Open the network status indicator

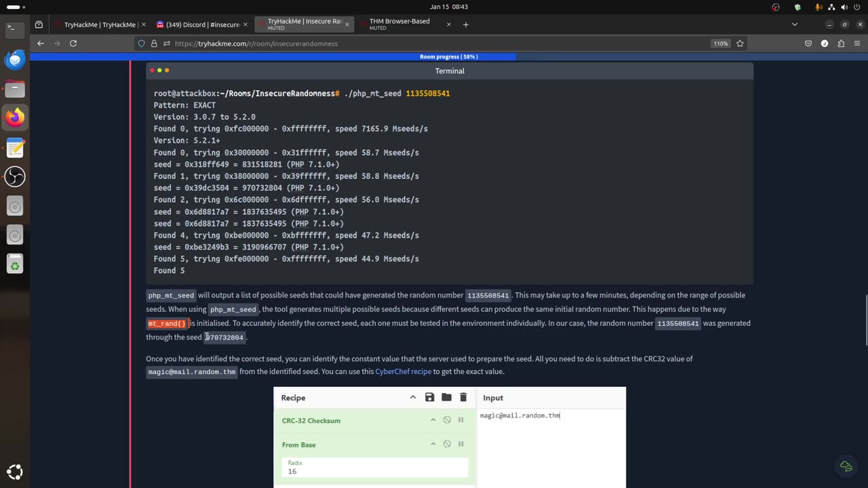[x=831, y=7]
